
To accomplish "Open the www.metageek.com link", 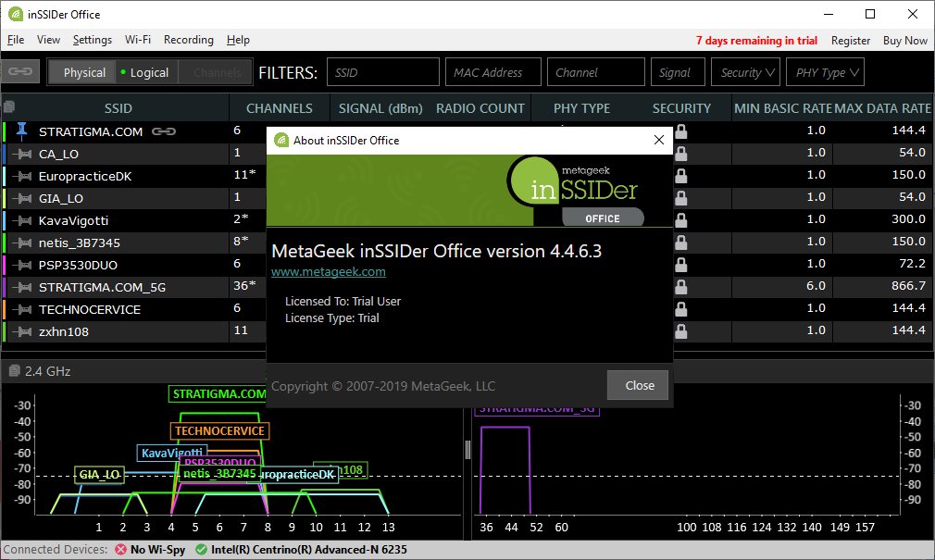I will pos(328,272).
